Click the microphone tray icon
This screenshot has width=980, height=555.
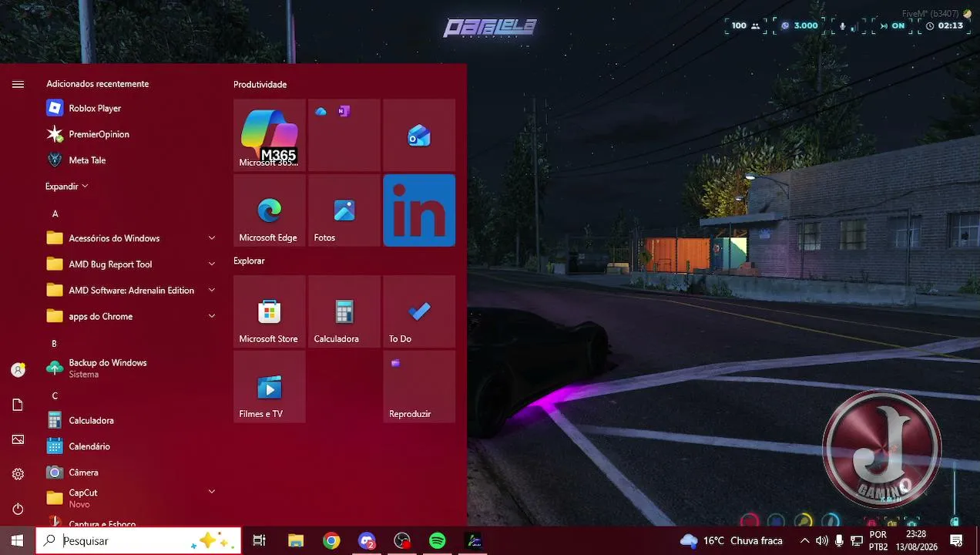[x=839, y=541]
